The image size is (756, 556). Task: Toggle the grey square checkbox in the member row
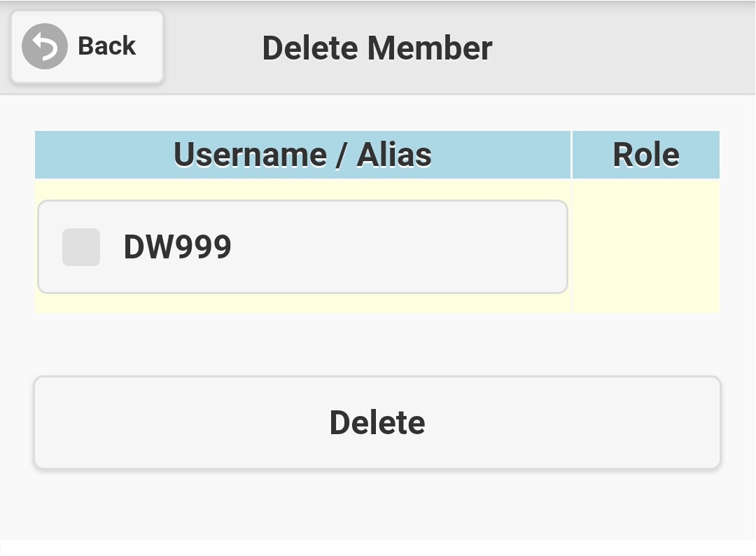pyautogui.click(x=81, y=247)
